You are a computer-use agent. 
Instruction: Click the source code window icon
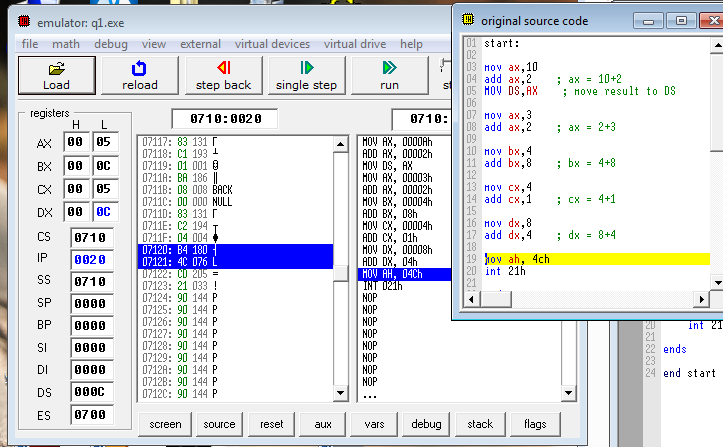(466, 20)
